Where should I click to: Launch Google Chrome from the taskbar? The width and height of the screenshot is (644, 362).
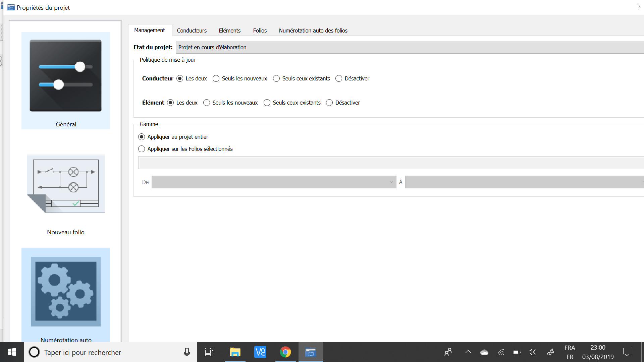click(x=285, y=352)
